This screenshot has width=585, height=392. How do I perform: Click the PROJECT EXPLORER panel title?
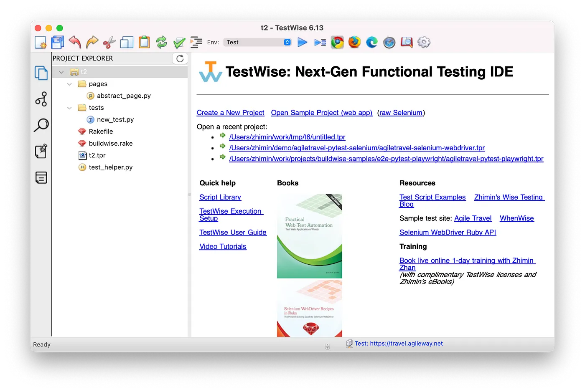83,58
